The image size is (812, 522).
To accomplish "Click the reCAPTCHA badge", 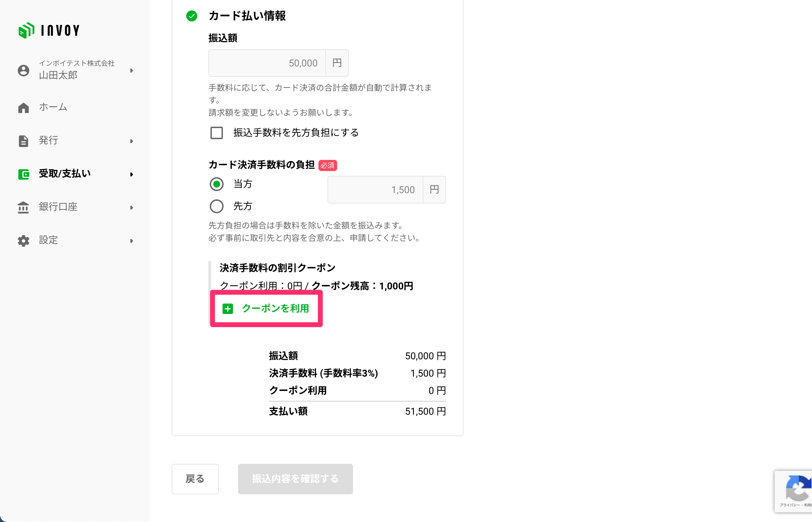I will tap(793, 491).
